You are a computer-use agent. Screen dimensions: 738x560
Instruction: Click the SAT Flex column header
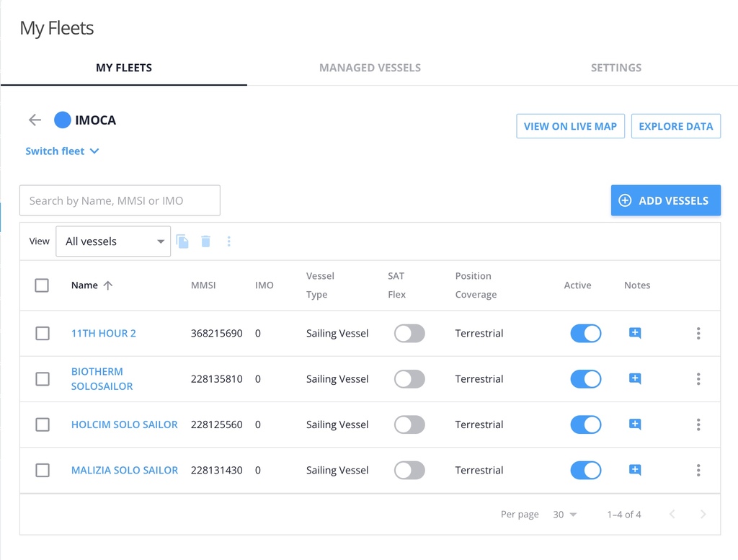(x=397, y=285)
